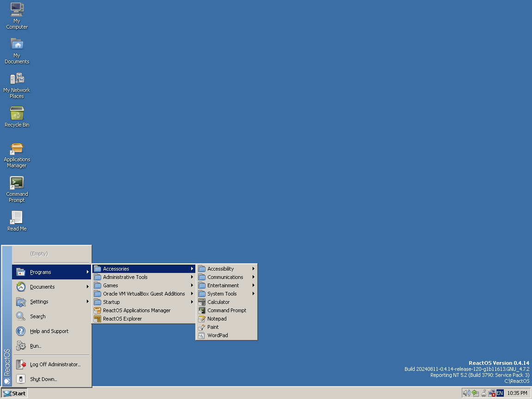Close the menu with the Start button
This screenshot has width=532, height=399.
14,393
